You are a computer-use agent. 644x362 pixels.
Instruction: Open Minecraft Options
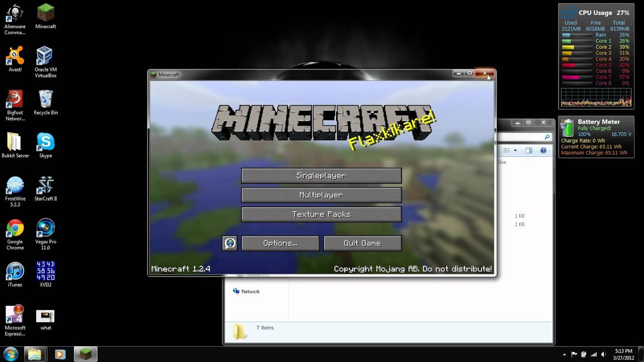coord(280,243)
